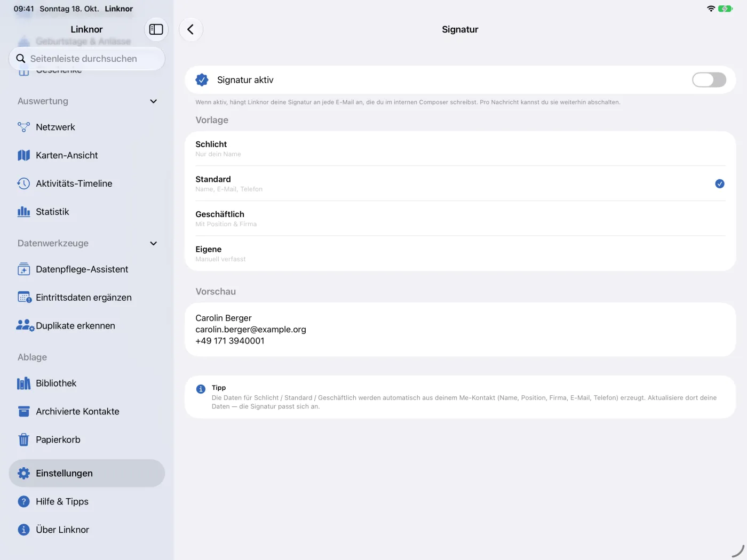Enable the Signatur aktiv switch

point(709,80)
